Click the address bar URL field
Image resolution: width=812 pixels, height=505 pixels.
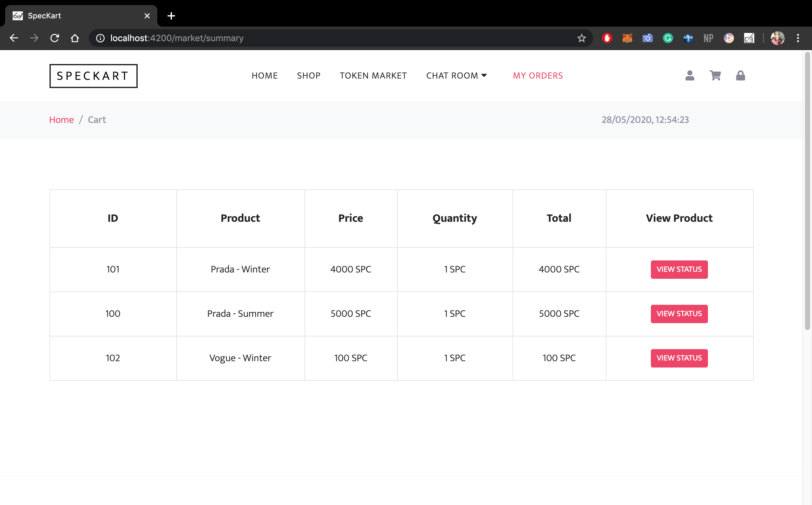click(301, 38)
